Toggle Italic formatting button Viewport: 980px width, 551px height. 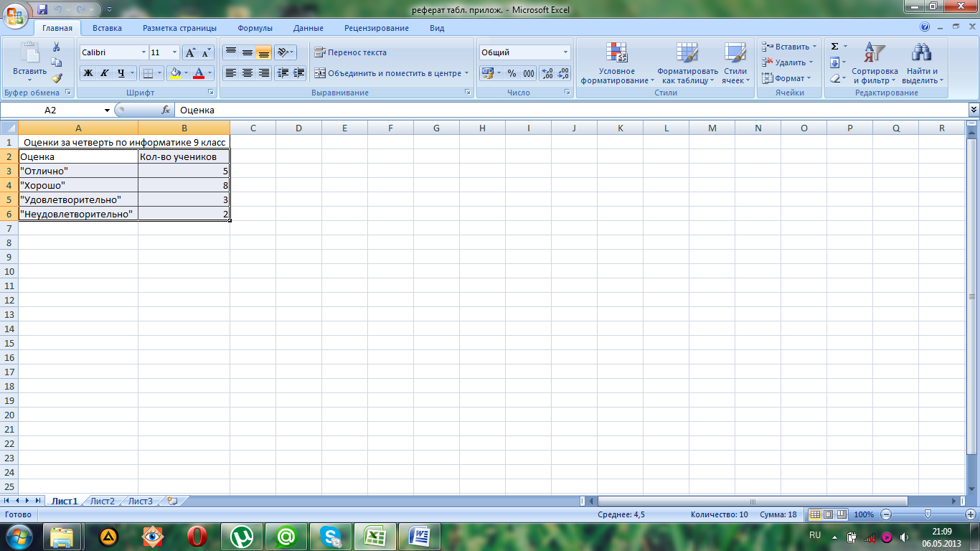[x=104, y=73]
